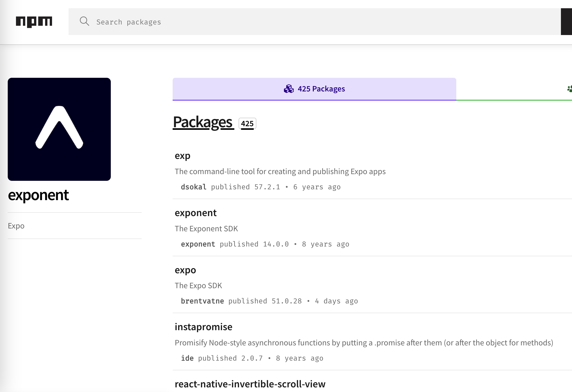Image resolution: width=572 pixels, height=392 pixels.
Task: Click the exponent organization name heading
Action: (x=38, y=195)
